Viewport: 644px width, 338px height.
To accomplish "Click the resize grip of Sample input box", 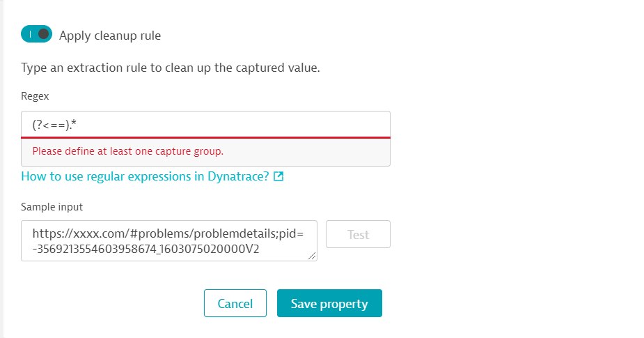I will pos(312,256).
